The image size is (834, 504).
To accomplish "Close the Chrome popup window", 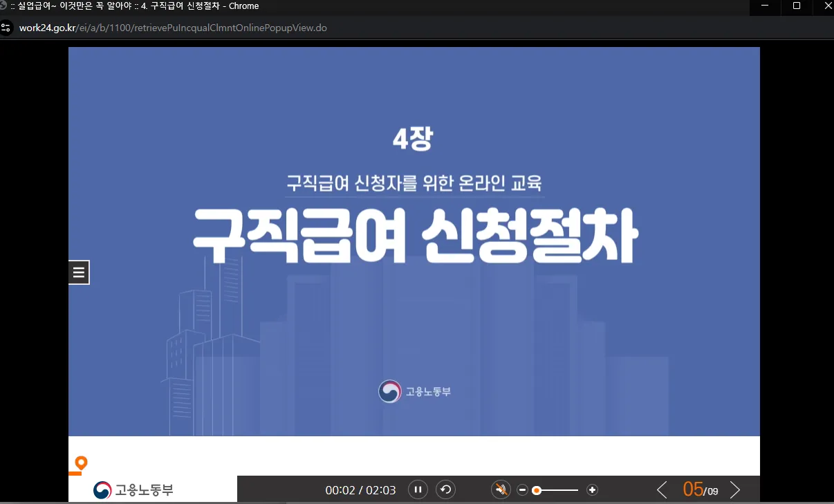I will click(x=827, y=6).
